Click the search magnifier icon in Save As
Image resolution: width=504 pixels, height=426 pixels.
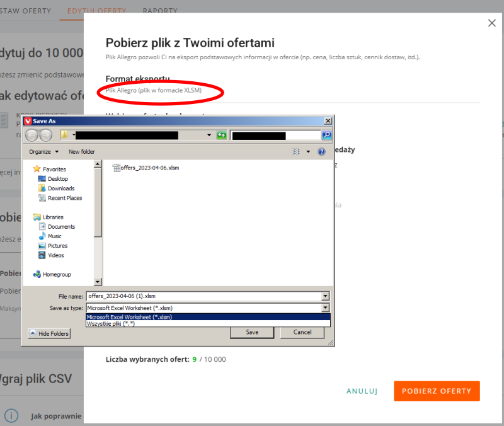[x=326, y=135]
